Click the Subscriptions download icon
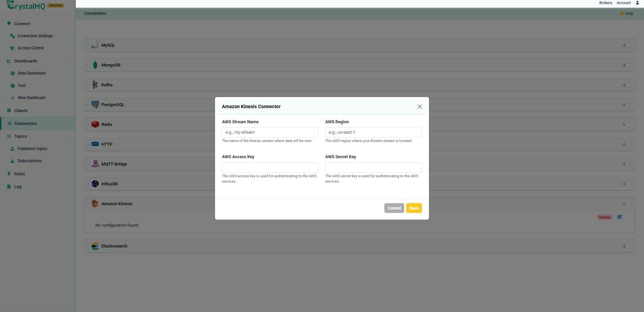 [x=12, y=161]
